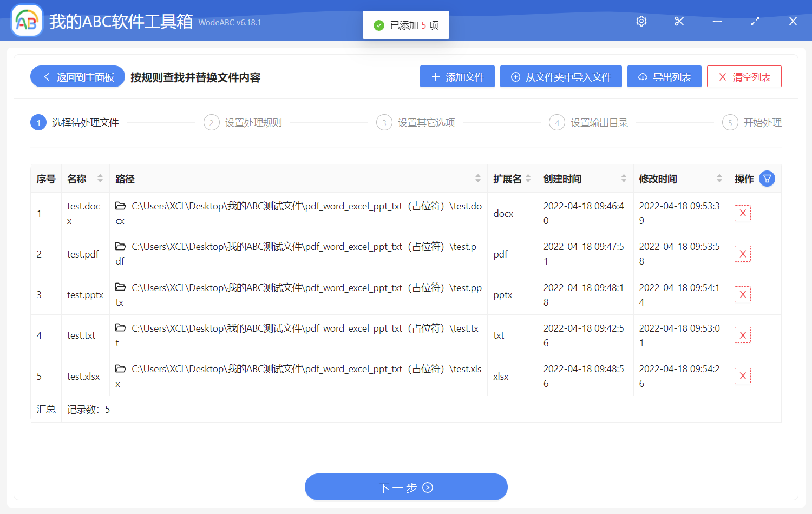Sort files by 修改时间
Screen dimensions: 812x514
[719, 178]
